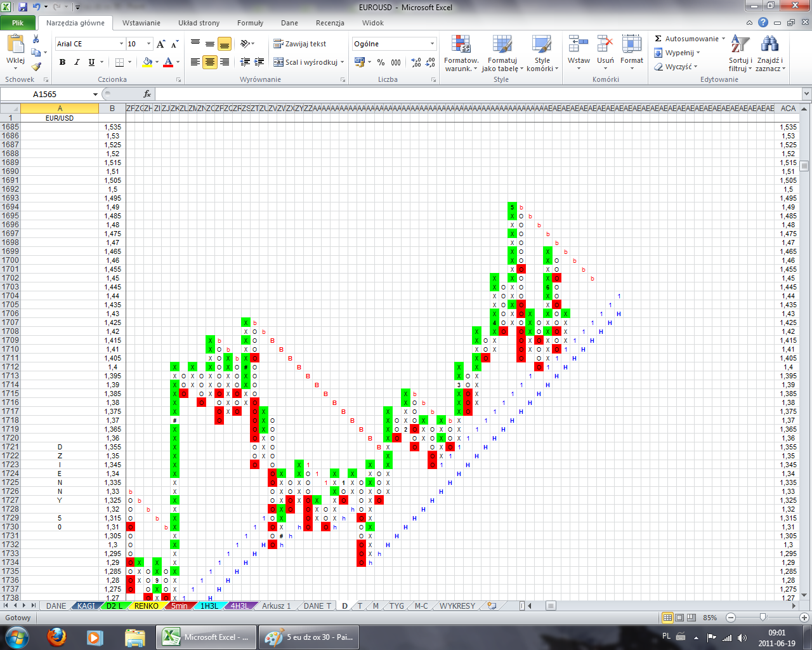Click the Wklej paste icon

pos(15,44)
